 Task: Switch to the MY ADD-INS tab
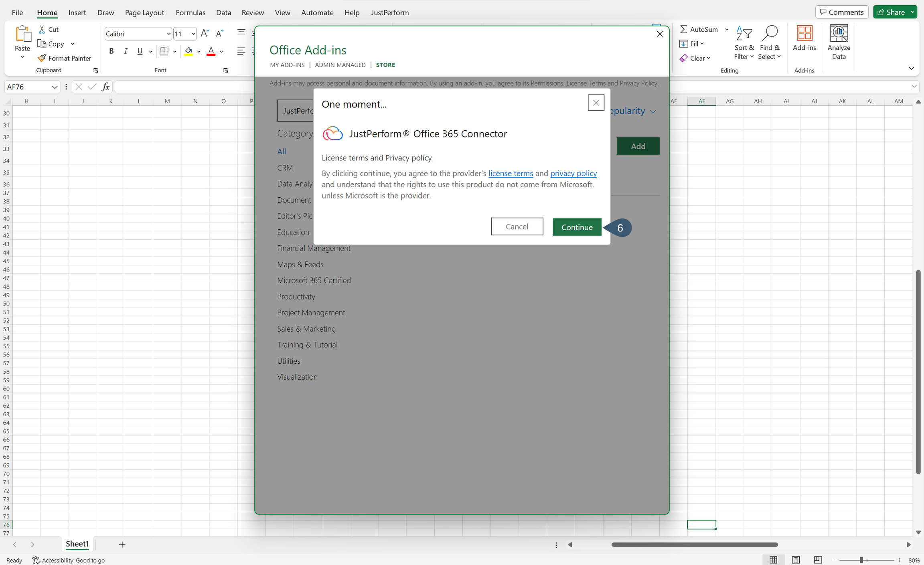(287, 65)
